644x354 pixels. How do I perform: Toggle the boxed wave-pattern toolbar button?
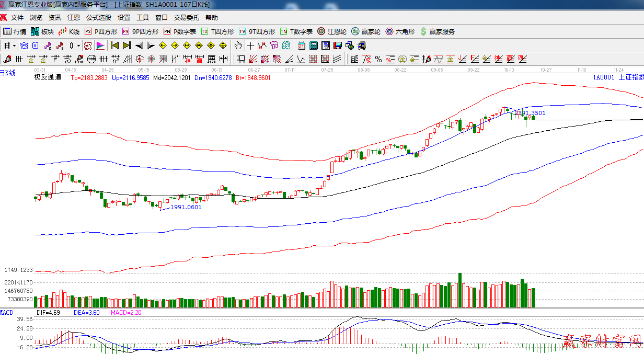pos(24,45)
